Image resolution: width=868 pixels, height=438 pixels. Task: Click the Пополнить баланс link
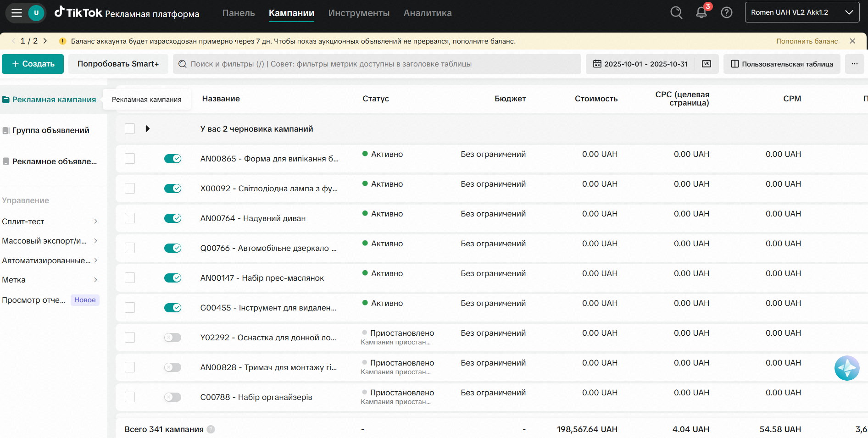coord(807,41)
